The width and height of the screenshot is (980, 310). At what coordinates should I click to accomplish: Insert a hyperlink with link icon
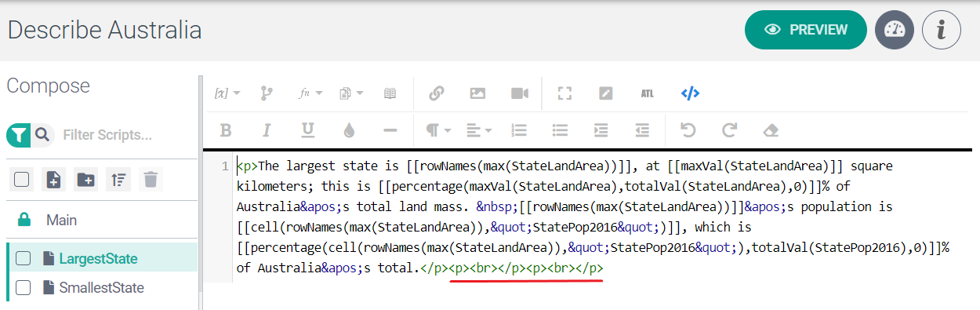(437, 93)
